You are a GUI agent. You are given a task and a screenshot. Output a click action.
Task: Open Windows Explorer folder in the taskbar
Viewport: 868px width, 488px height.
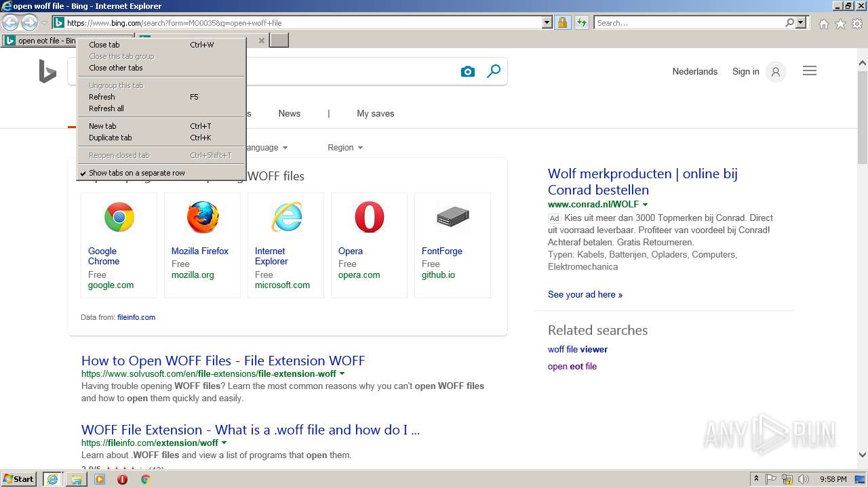[77, 479]
